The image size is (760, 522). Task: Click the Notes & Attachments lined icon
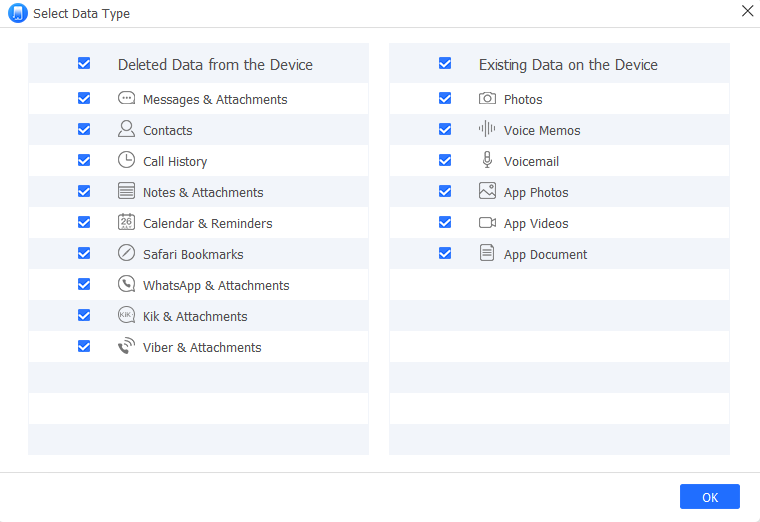click(127, 191)
